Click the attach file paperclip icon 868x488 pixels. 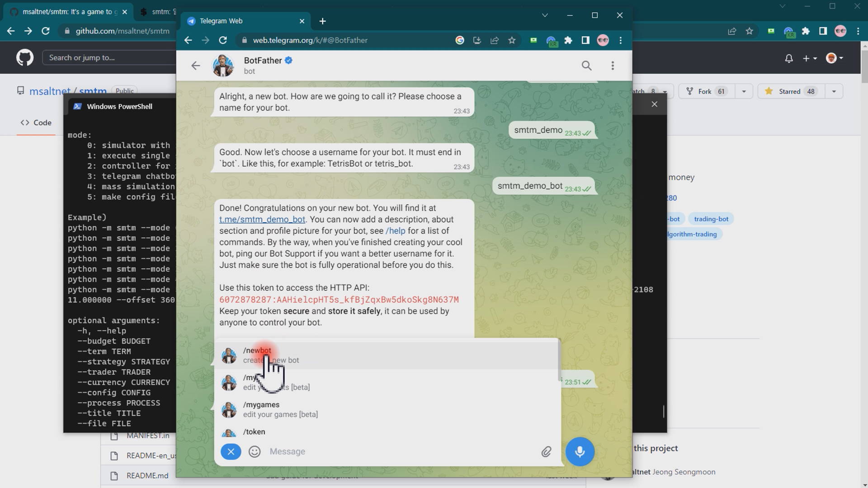546,451
